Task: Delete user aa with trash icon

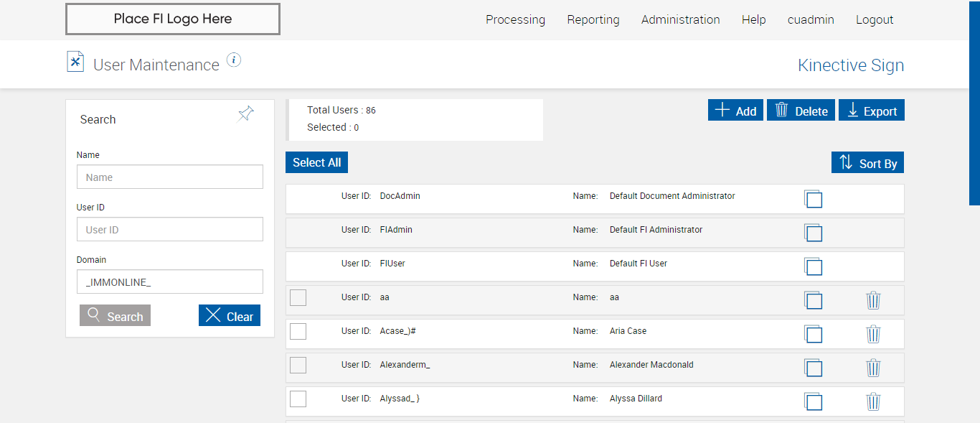Action: [873, 300]
